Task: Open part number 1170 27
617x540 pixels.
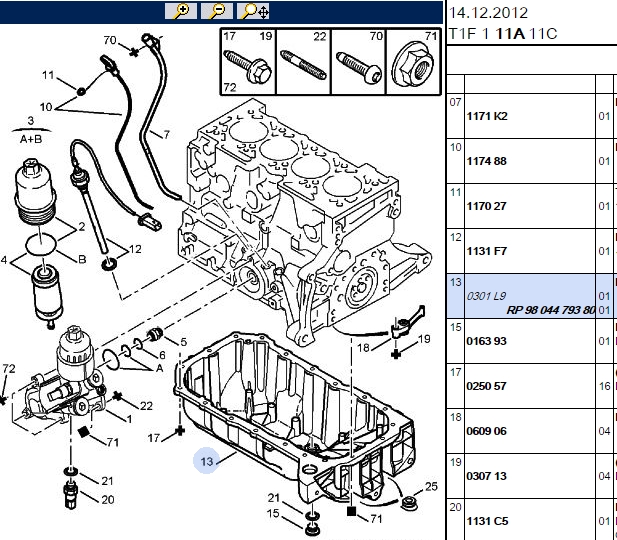Action: click(486, 206)
